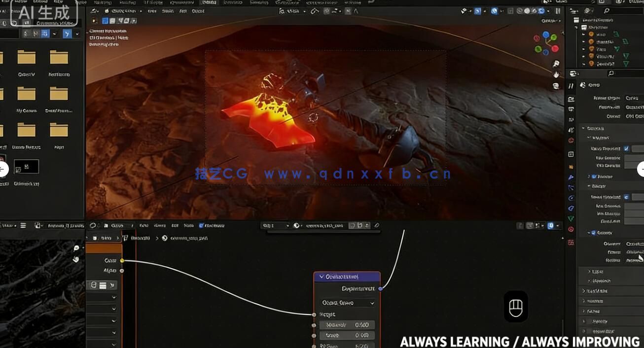Image resolution: width=644 pixels, height=348 pixels.
Task: Click the Displacement output socket of the node
Action: pyautogui.click(x=380, y=289)
